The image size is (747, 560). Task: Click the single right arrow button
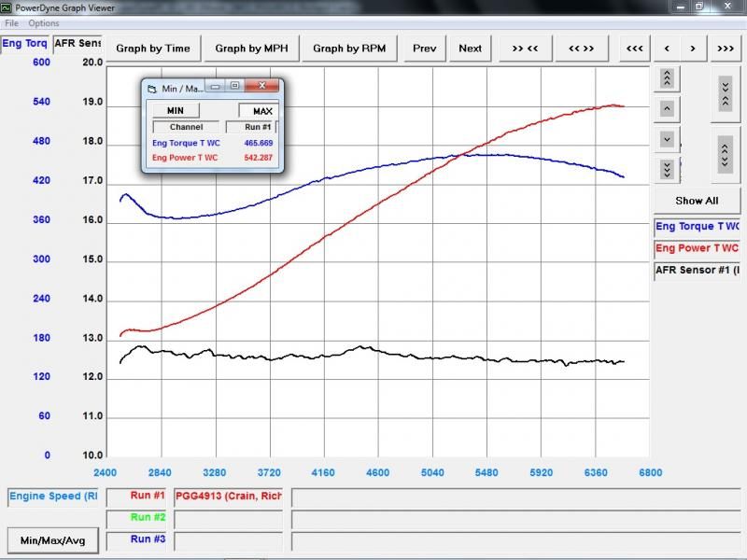point(692,49)
